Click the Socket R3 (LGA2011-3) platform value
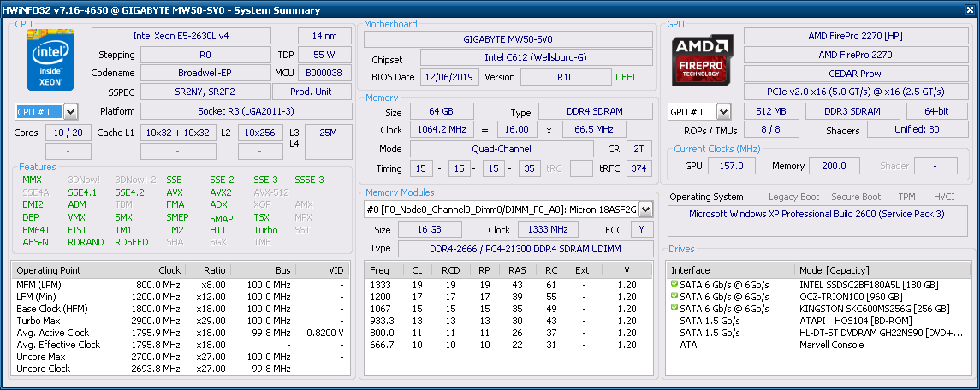Screen dimensions: 980x390 point(246,111)
